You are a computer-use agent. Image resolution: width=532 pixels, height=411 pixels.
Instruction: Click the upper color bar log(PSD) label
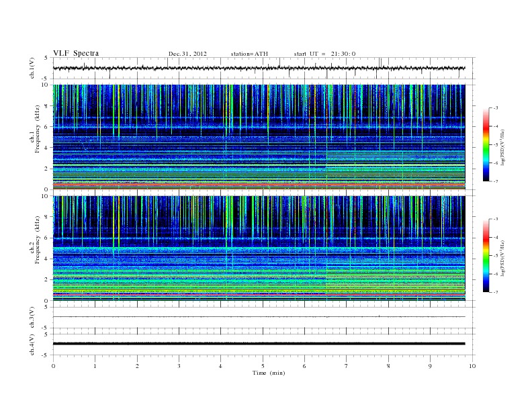pyautogui.click(x=503, y=146)
